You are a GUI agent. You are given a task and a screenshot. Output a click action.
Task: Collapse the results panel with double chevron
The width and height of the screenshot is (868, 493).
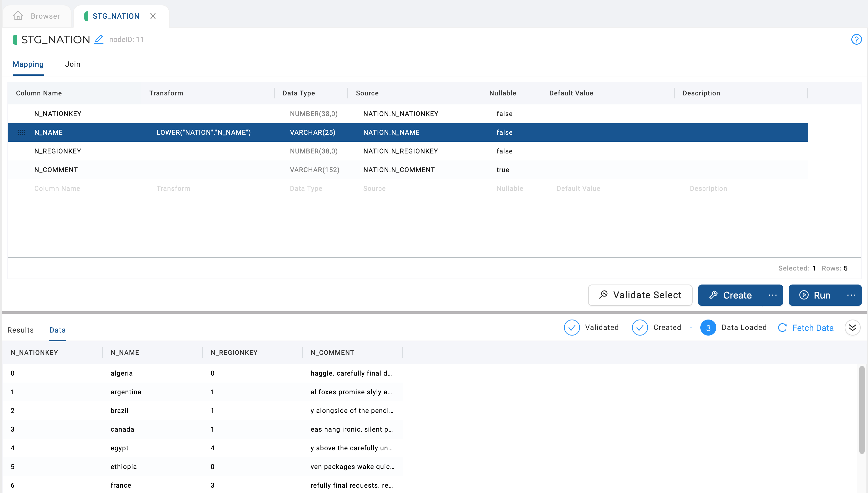pos(852,328)
